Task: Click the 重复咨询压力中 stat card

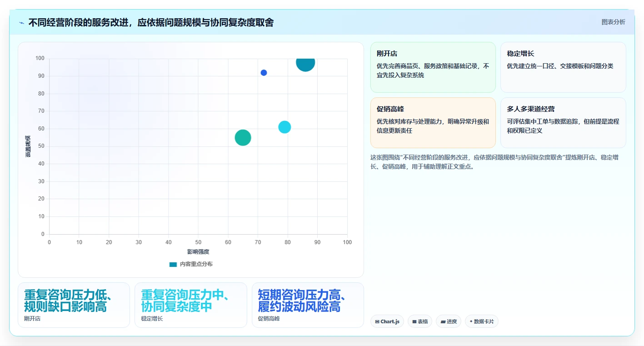Action: [191, 305]
